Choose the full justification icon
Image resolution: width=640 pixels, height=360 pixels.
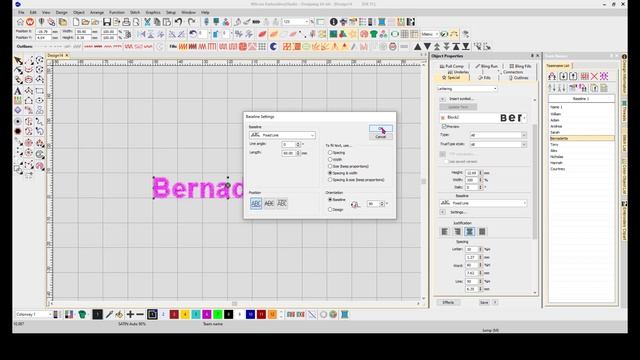[x=482, y=231]
